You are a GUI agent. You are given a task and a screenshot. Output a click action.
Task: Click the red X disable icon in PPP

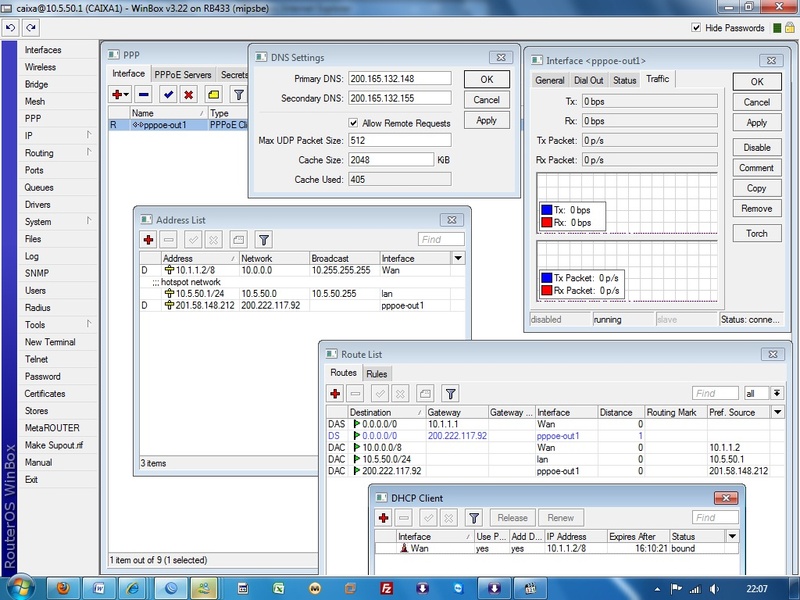[x=190, y=94]
